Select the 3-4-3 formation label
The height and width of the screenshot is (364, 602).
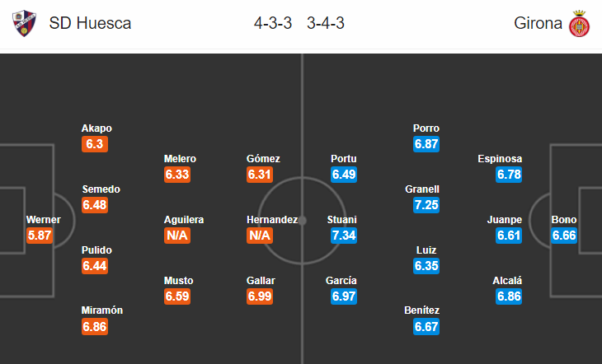(x=326, y=23)
